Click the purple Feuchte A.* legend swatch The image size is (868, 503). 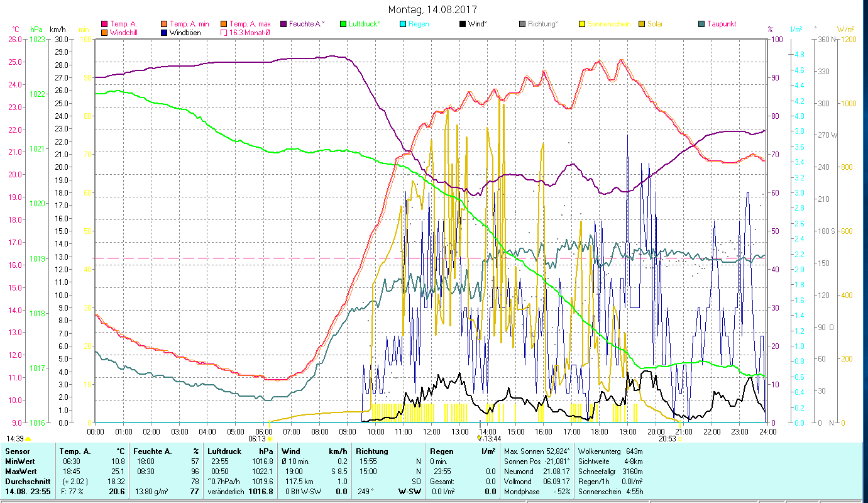(x=283, y=24)
